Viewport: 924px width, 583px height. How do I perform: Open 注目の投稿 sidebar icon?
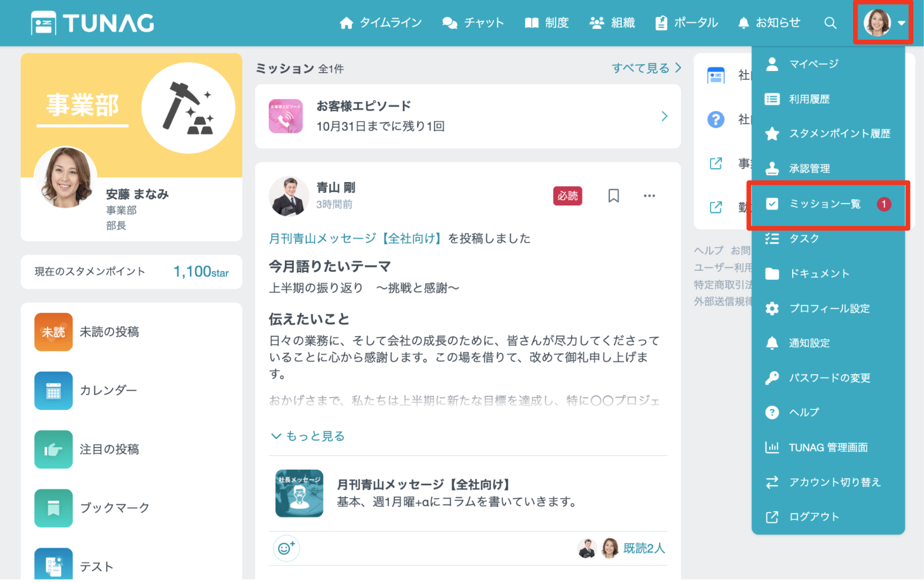[54, 450]
